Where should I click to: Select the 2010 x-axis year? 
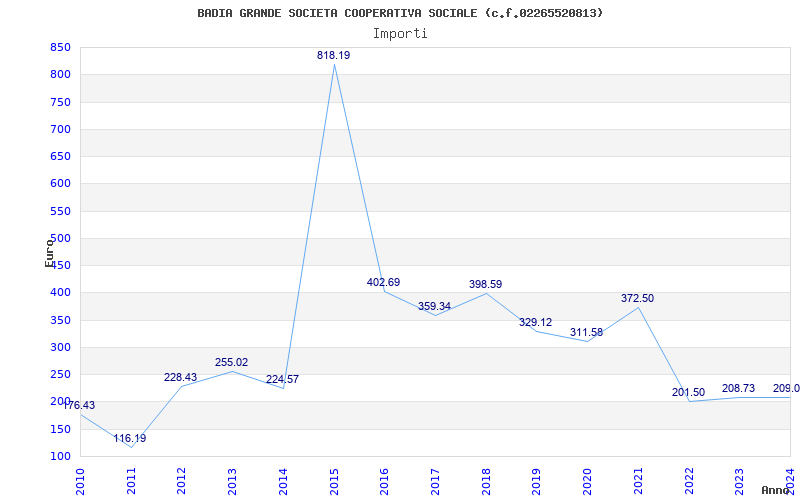click(x=80, y=482)
